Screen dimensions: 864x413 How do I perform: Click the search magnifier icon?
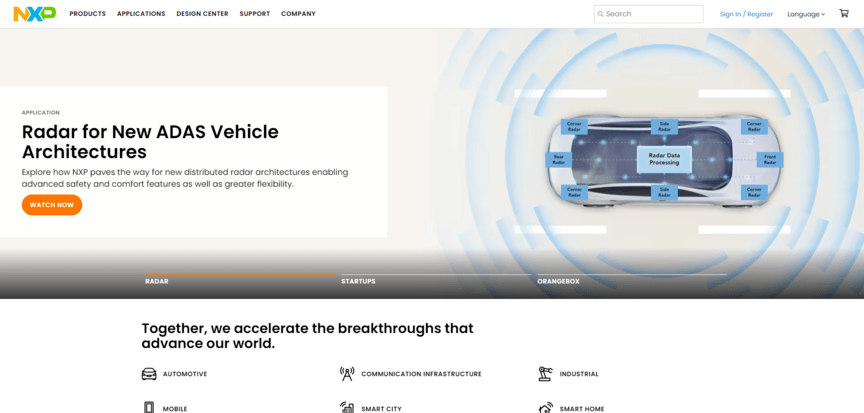click(x=601, y=14)
